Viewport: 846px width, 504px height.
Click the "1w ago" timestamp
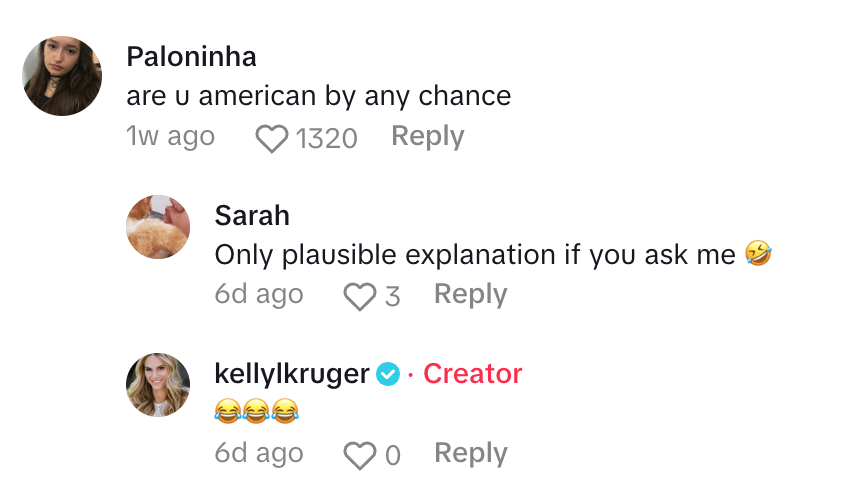170,137
